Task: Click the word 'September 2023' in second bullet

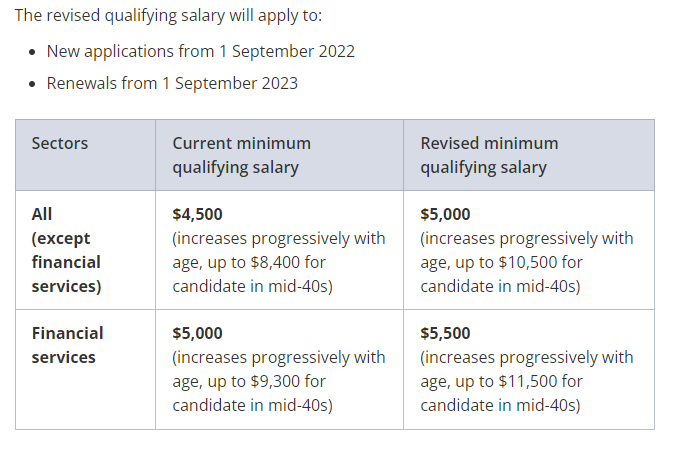Action: (236, 83)
